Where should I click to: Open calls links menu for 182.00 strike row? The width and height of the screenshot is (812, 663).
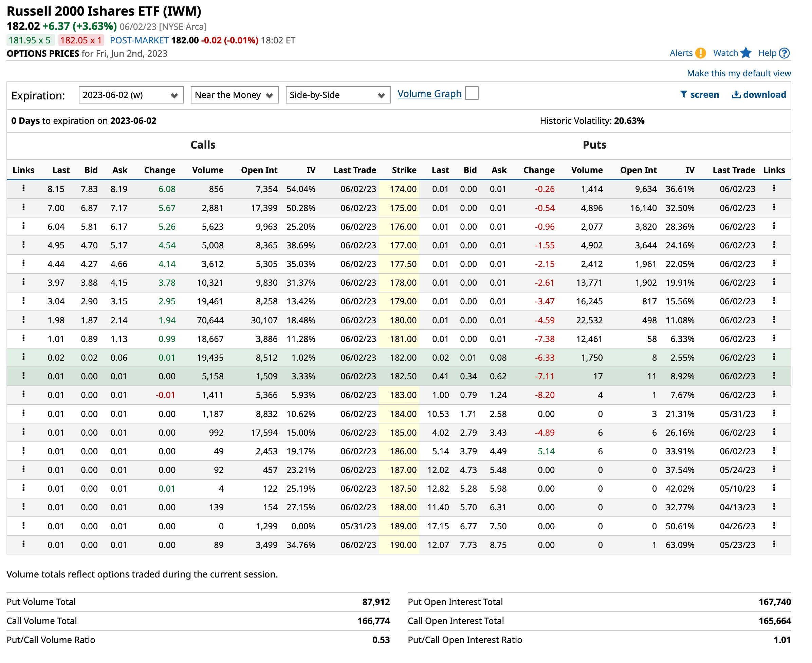click(x=24, y=357)
